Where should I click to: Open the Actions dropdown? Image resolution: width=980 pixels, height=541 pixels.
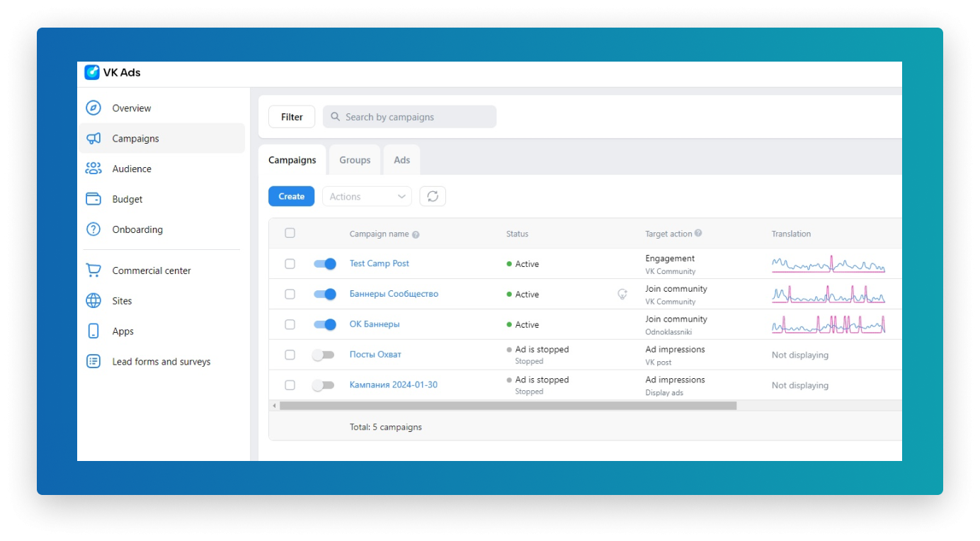[367, 196]
